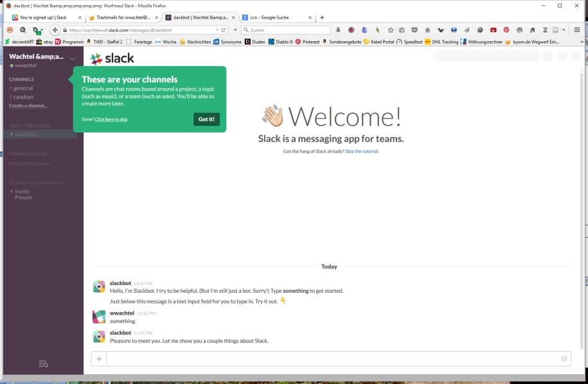Click the Create a channel link
This screenshot has height=384, width=588.
(28, 106)
